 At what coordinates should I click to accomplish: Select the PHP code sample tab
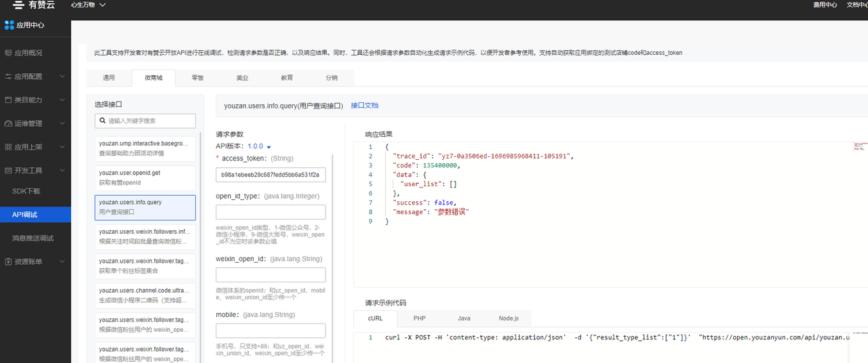[420, 318]
